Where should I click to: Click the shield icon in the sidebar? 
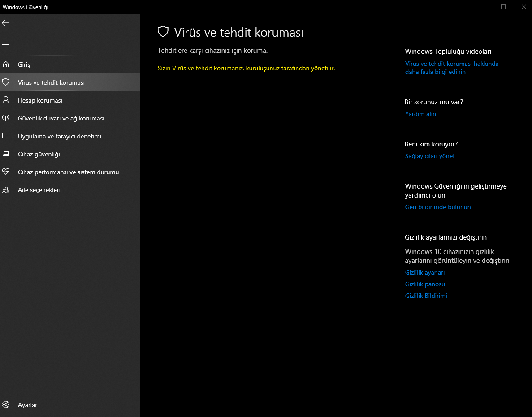tap(6, 82)
